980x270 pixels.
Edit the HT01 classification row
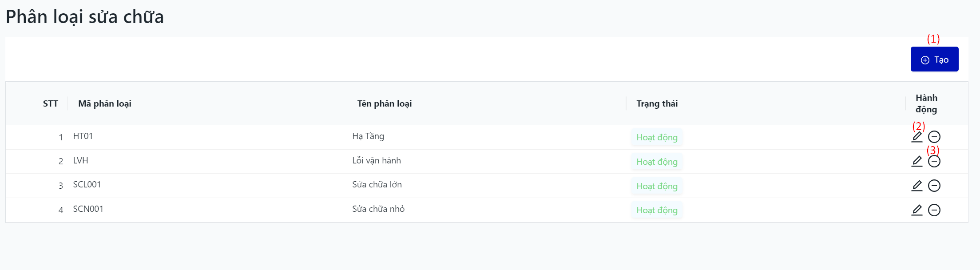[917, 137]
